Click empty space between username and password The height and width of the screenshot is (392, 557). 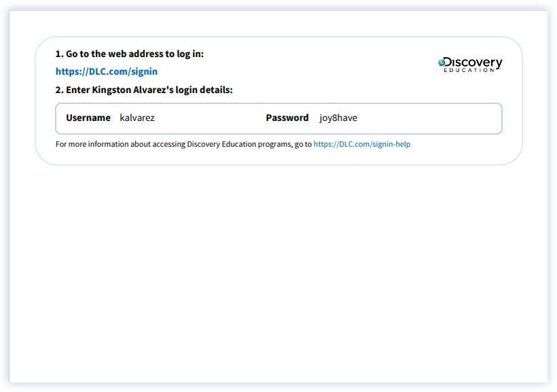click(x=211, y=118)
